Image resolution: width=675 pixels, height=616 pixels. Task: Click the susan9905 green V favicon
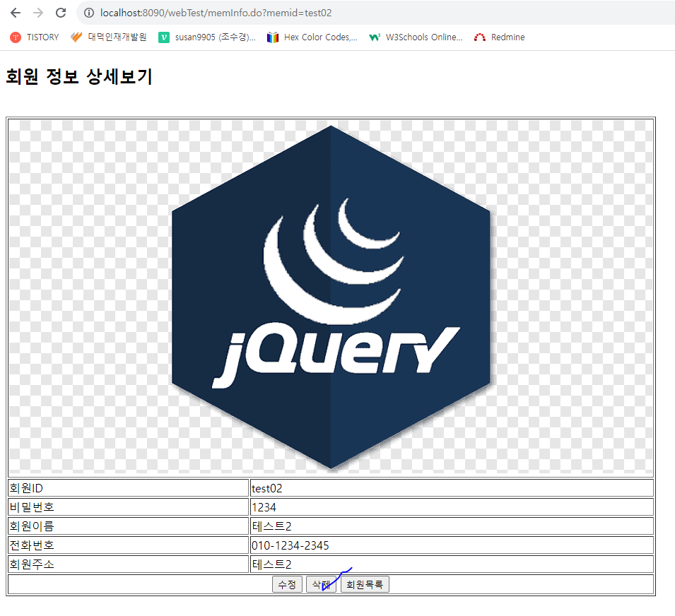tap(164, 37)
